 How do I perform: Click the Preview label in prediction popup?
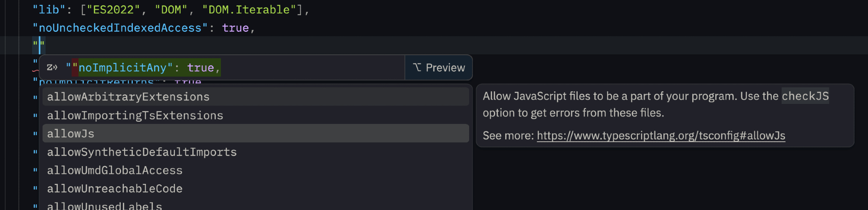[445, 67]
